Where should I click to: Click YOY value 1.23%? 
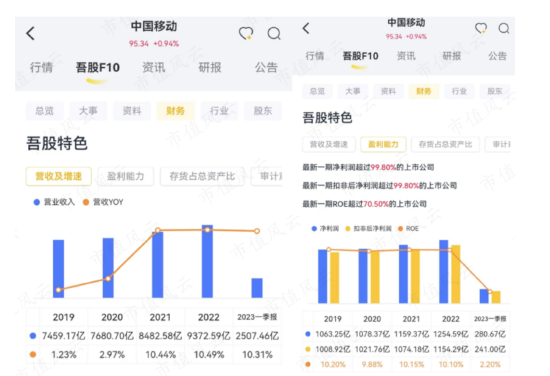click(63, 355)
